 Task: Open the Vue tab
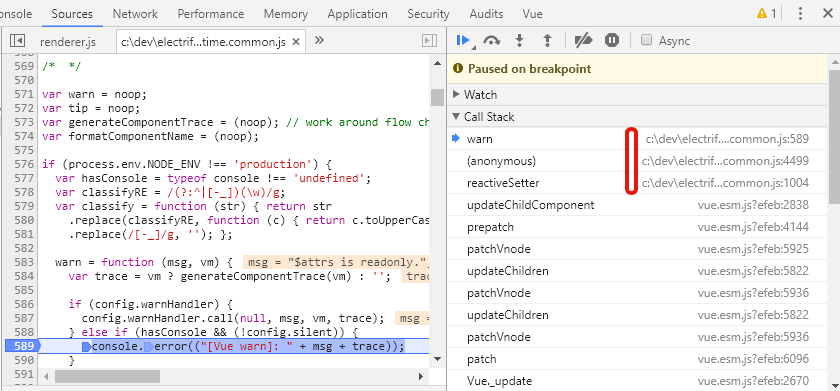click(532, 14)
